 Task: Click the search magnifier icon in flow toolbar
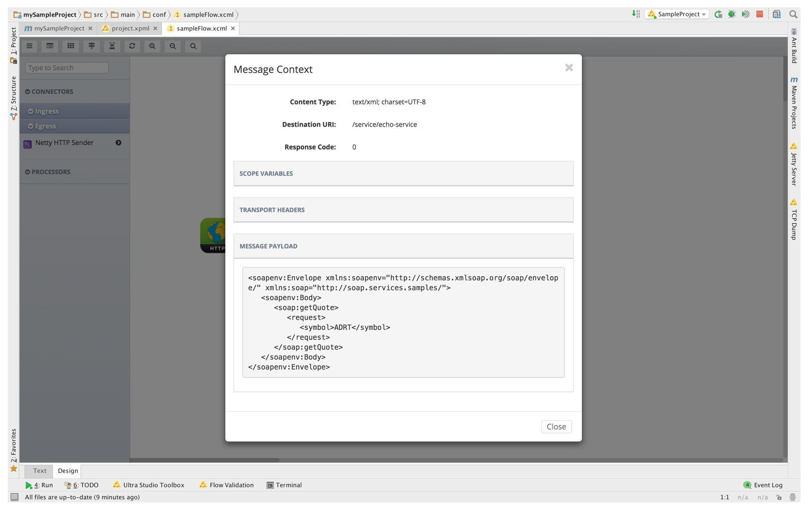tap(193, 46)
